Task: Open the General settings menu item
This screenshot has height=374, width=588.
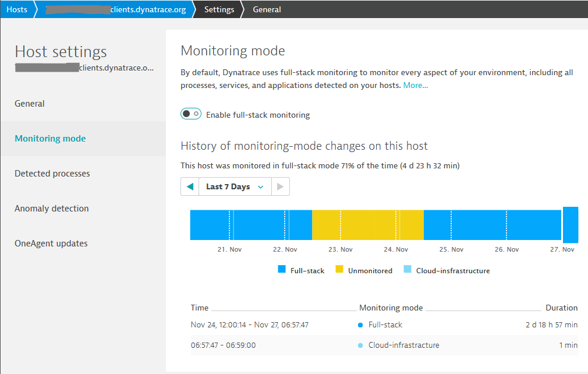Action: (30, 104)
